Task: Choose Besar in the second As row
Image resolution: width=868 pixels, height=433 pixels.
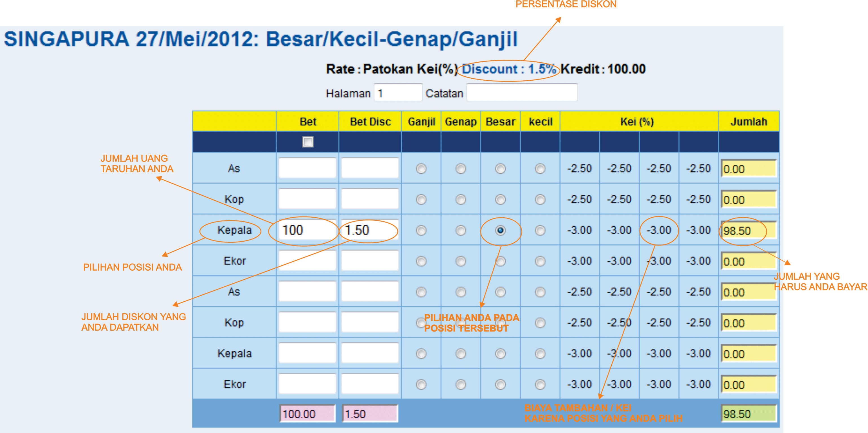Action: point(500,292)
